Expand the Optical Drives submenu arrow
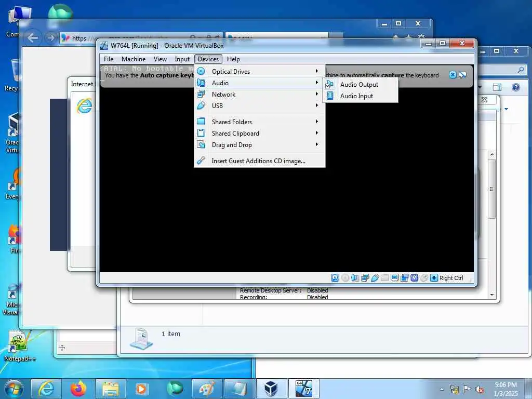The image size is (532, 399). 316,71
